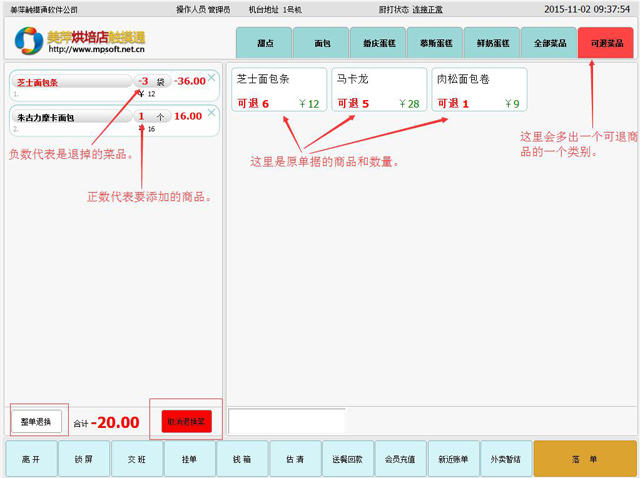The height and width of the screenshot is (478, 640).
Task: Select the 芝士面包条 order row in cart
Action: click(70, 86)
